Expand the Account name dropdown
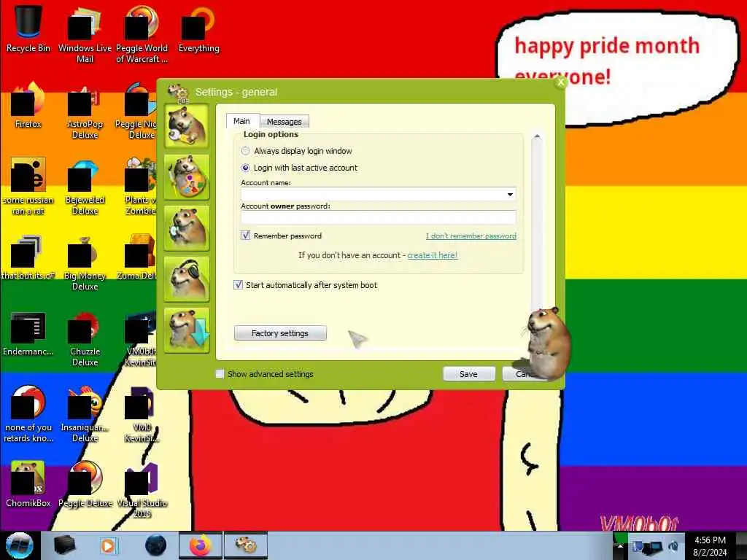 tap(510, 194)
